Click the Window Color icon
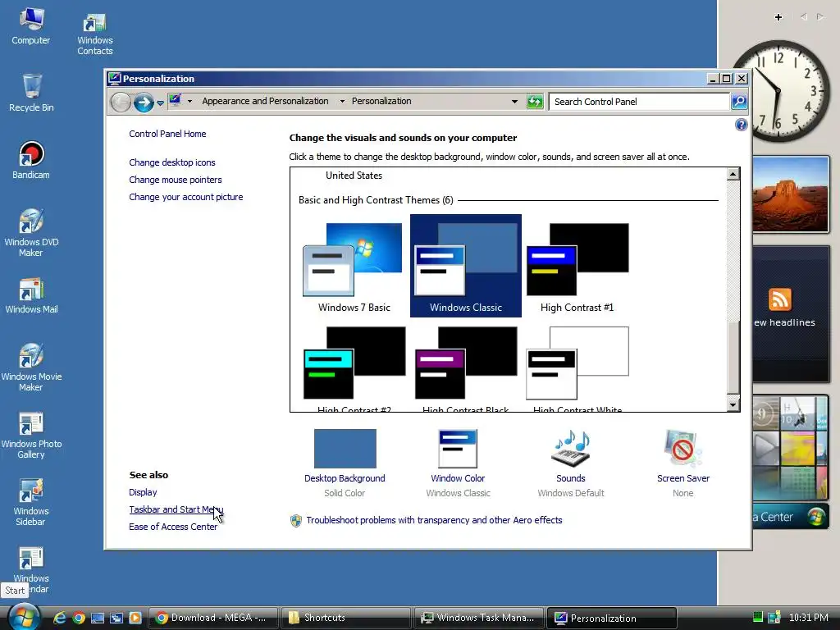The width and height of the screenshot is (840, 630). [x=458, y=449]
